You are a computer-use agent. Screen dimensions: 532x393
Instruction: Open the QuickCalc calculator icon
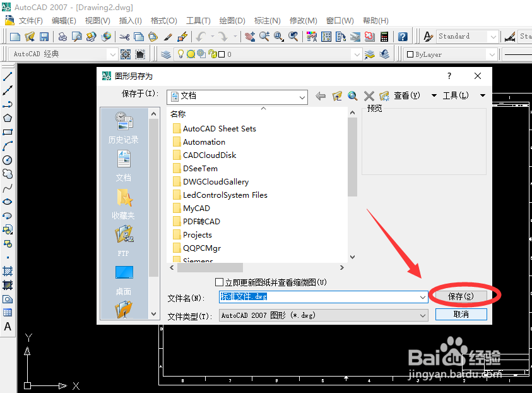(x=384, y=37)
